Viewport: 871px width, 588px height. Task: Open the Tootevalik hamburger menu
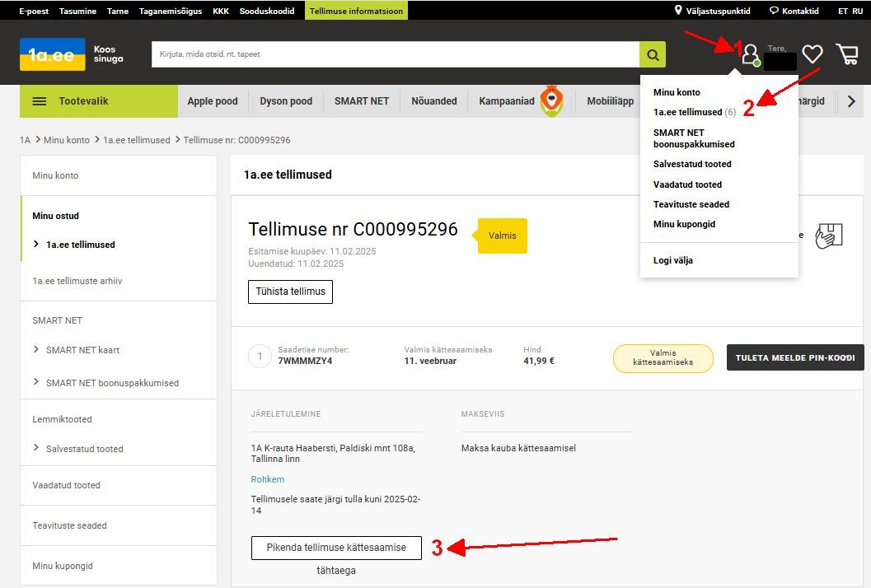pos(40,101)
